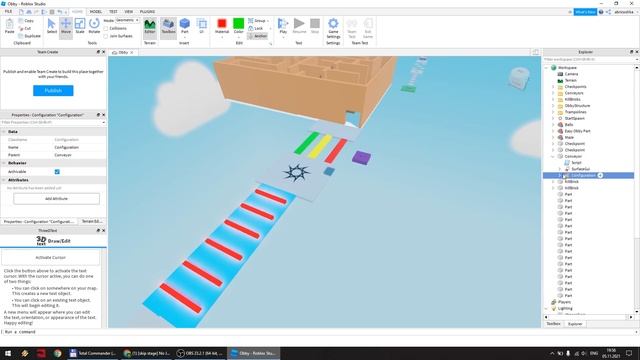The height and width of the screenshot is (360, 640).
Task: Click the What's New button
Action: (x=585, y=12)
